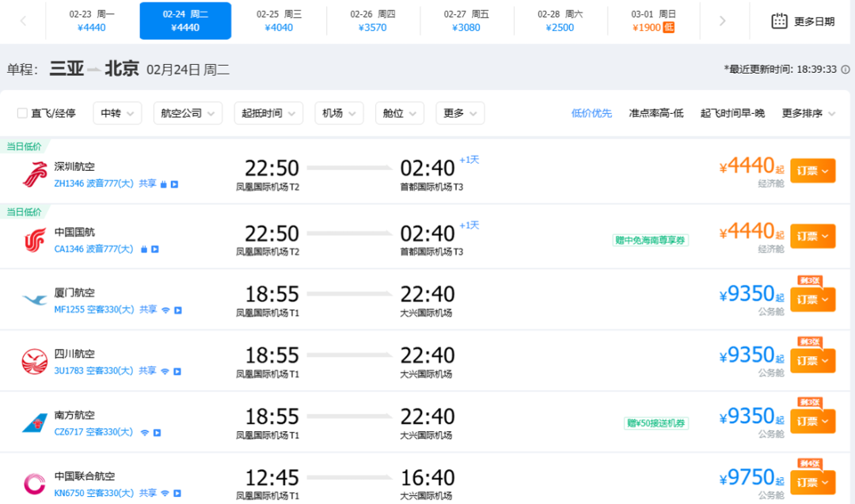Book the 厦门航空 MF1255 flight

[x=812, y=299]
